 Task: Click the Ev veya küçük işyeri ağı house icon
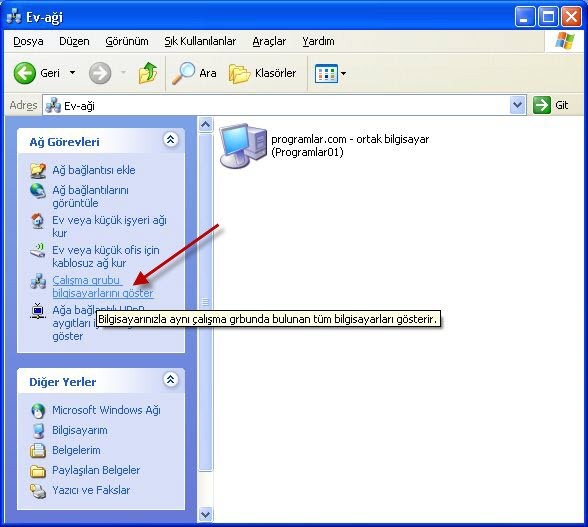[38, 221]
